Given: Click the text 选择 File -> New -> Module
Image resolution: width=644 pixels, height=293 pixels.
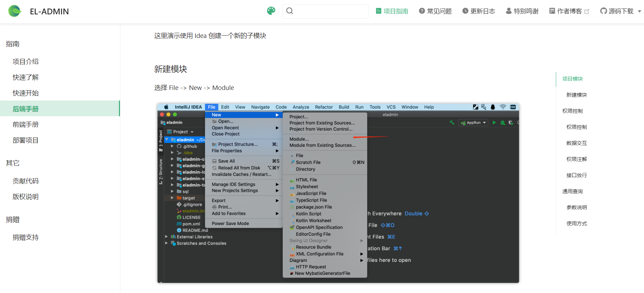Looking at the screenshot, I should (x=194, y=88).
